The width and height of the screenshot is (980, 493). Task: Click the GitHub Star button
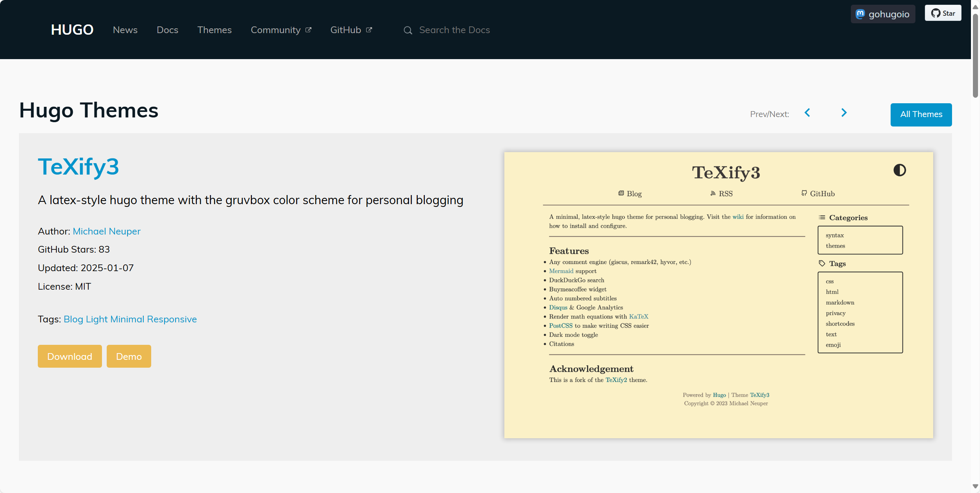943,13
